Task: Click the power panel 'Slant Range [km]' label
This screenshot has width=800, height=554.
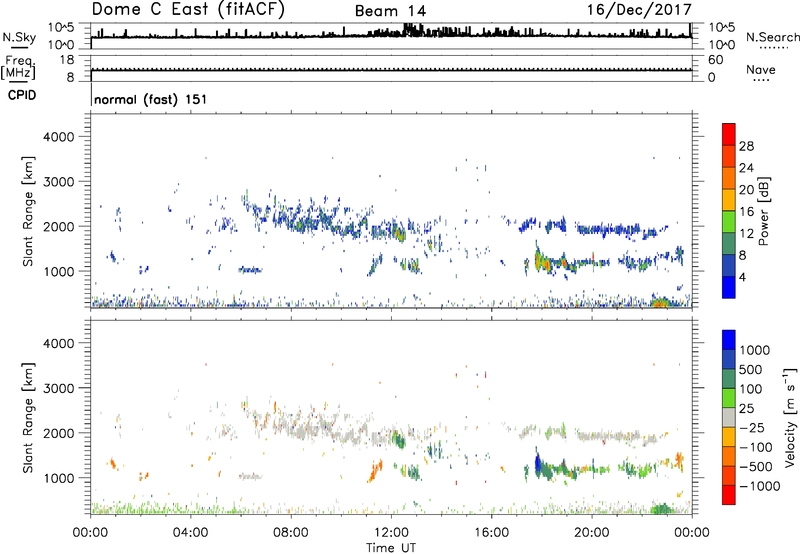Action: click(28, 211)
